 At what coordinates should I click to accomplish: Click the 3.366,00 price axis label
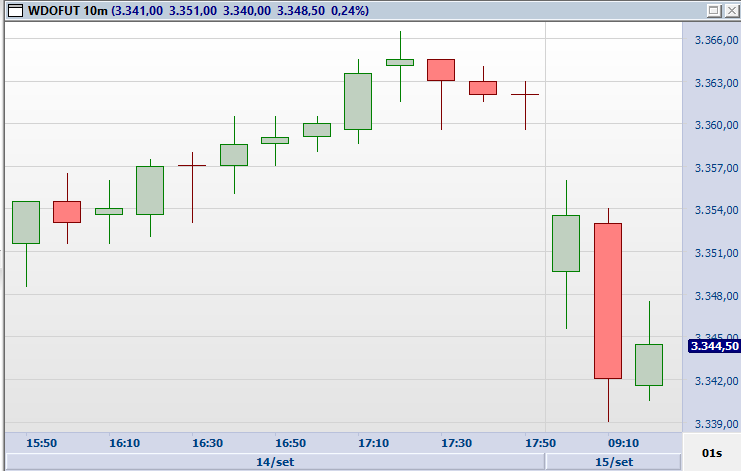[x=714, y=41]
